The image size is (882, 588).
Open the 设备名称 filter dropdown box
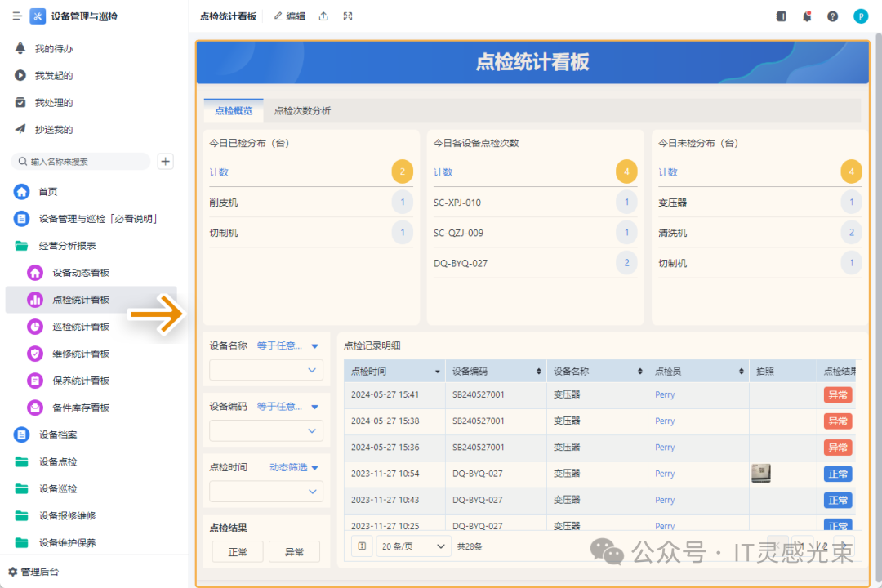266,371
